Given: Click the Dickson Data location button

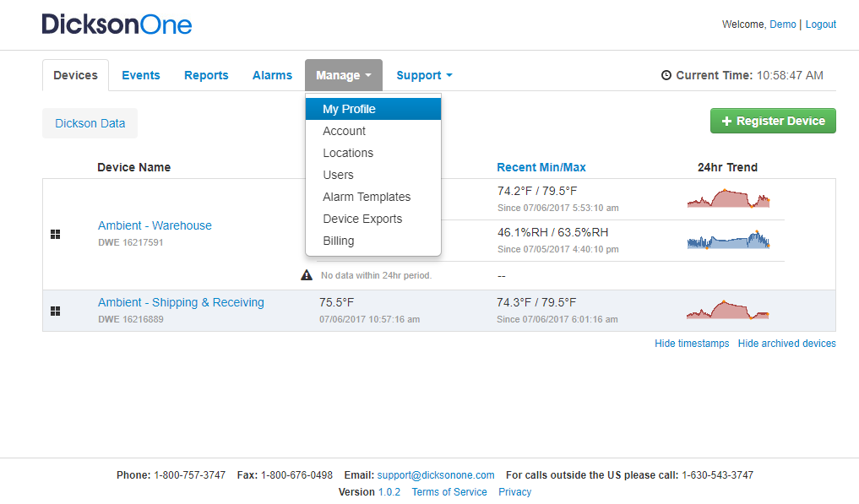Looking at the screenshot, I should pyautogui.click(x=90, y=123).
